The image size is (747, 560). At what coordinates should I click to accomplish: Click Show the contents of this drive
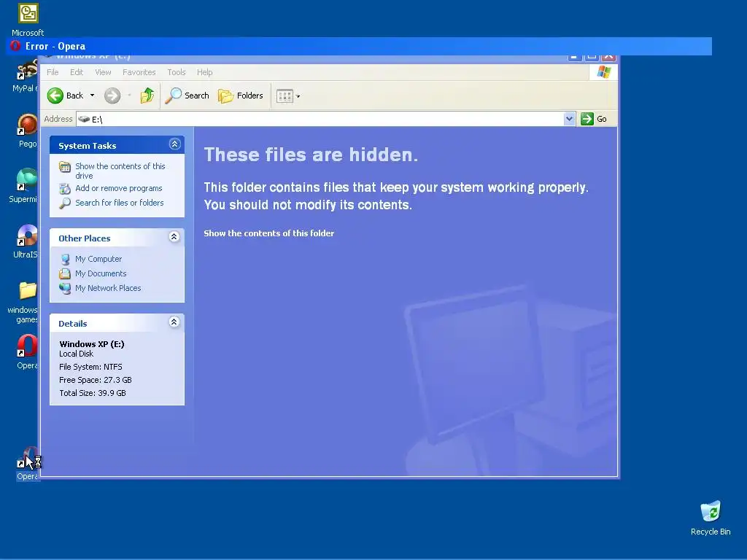(x=120, y=171)
